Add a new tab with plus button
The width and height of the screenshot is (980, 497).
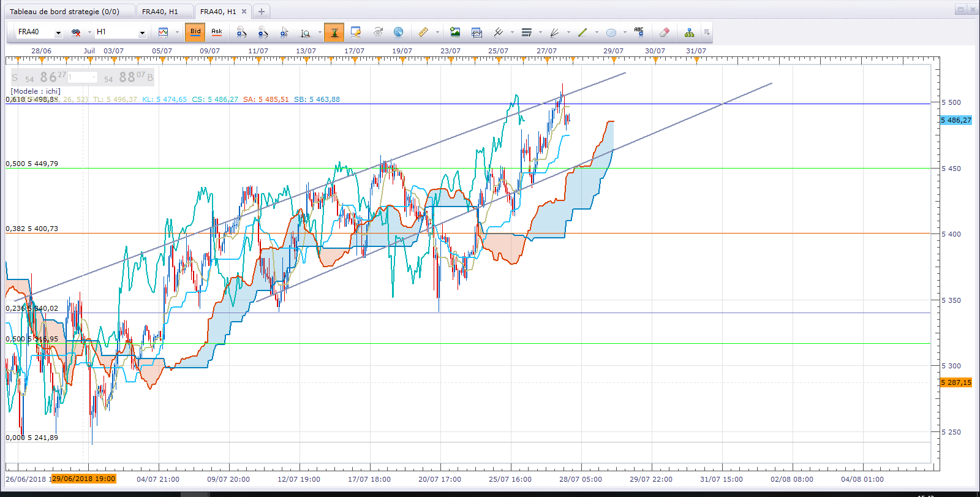pyautogui.click(x=262, y=12)
